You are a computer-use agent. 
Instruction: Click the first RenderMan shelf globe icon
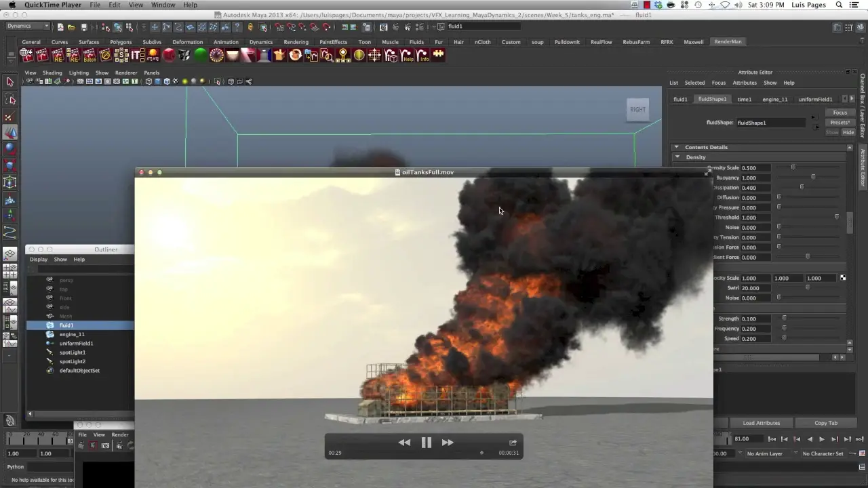tap(27, 55)
